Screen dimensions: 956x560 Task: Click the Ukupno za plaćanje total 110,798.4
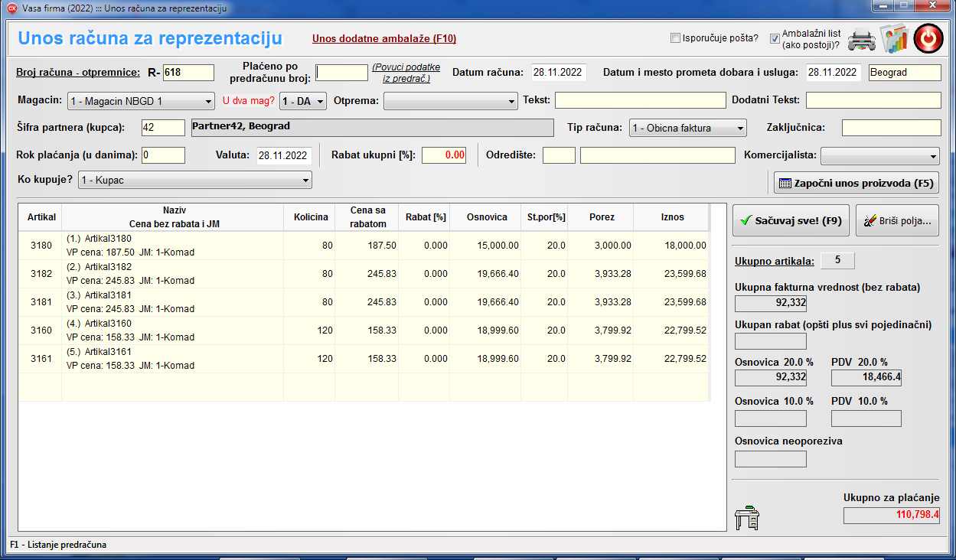click(892, 515)
